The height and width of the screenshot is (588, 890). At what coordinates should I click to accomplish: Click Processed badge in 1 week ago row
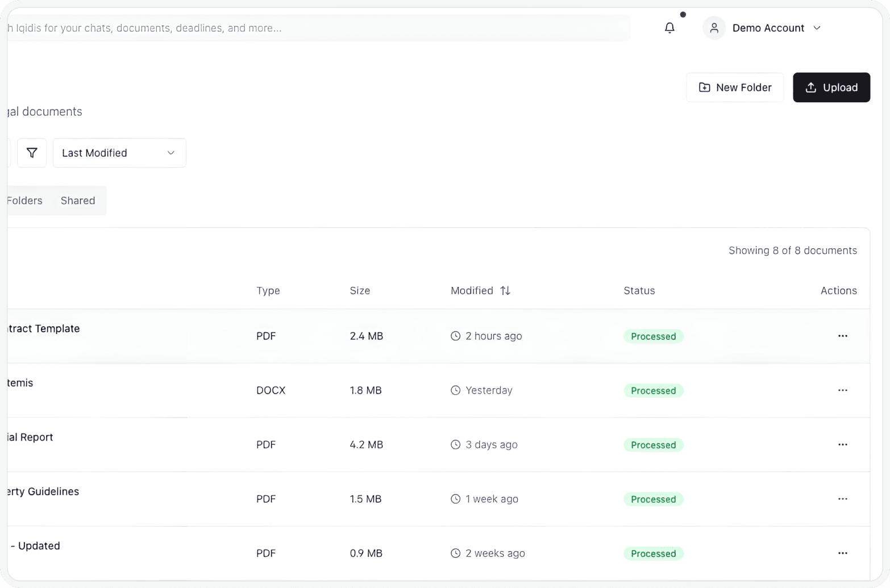tap(653, 499)
